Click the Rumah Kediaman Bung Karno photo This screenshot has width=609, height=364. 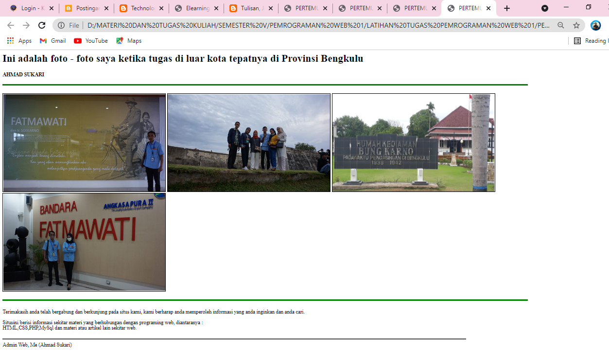click(414, 143)
